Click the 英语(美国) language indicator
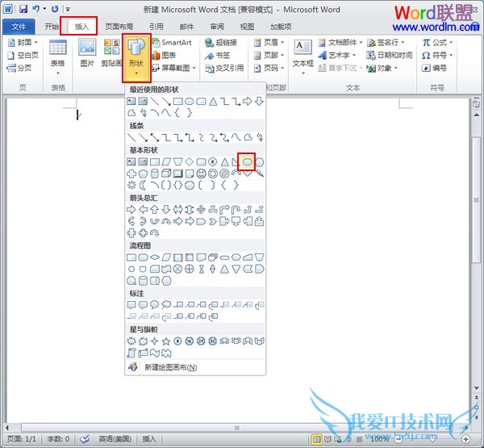The image size is (484, 448). pos(115,439)
